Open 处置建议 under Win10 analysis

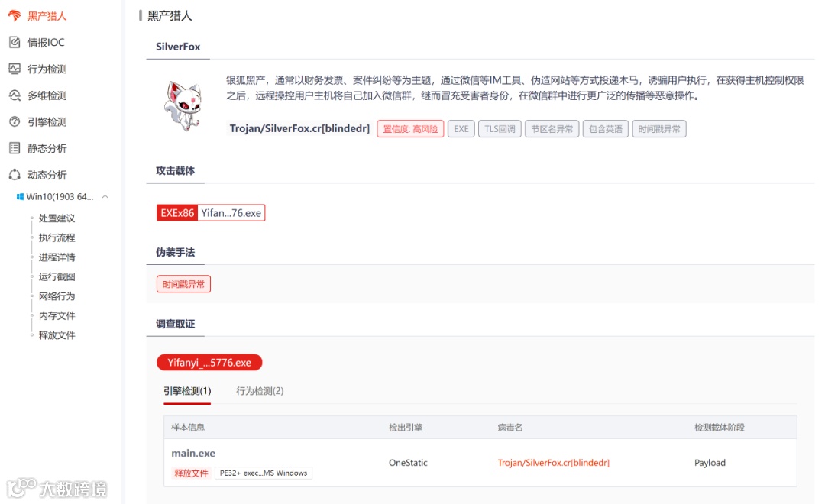pyautogui.click(x=57, y=218)
